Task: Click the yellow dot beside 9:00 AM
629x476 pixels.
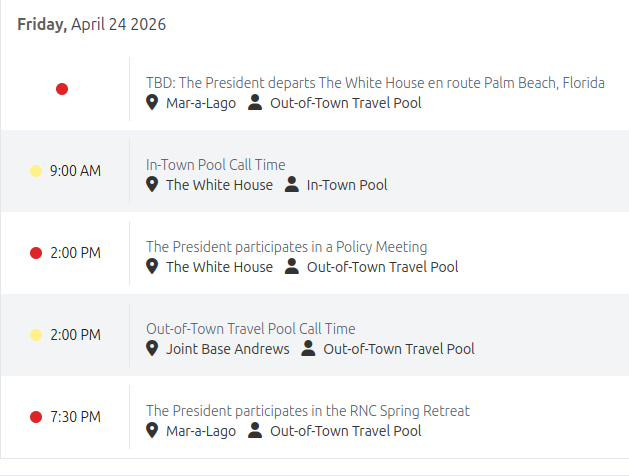Action: (36, 171)
